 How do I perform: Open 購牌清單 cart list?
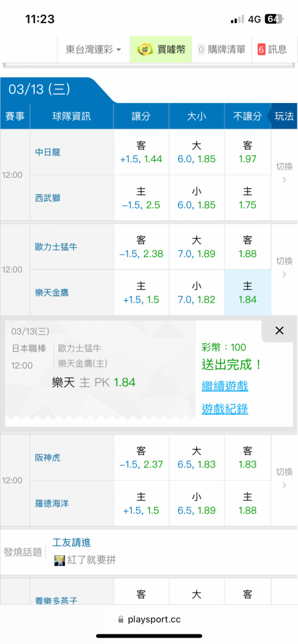pyautogui.click(x=222, y=50)
